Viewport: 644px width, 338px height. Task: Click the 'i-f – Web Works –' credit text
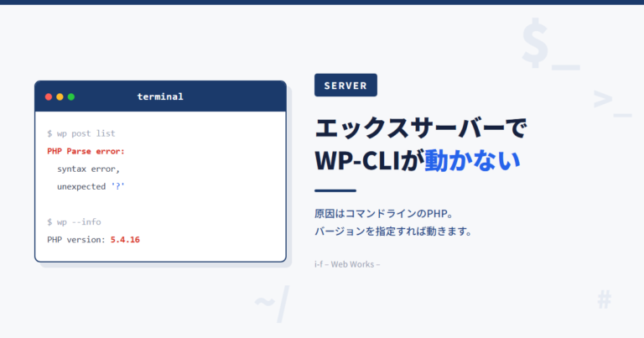(347, 264)
